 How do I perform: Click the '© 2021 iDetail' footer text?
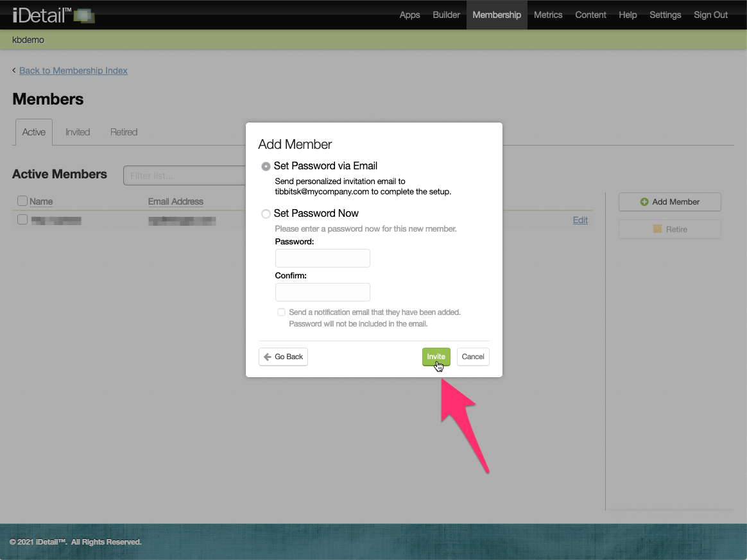click(75, 542)
